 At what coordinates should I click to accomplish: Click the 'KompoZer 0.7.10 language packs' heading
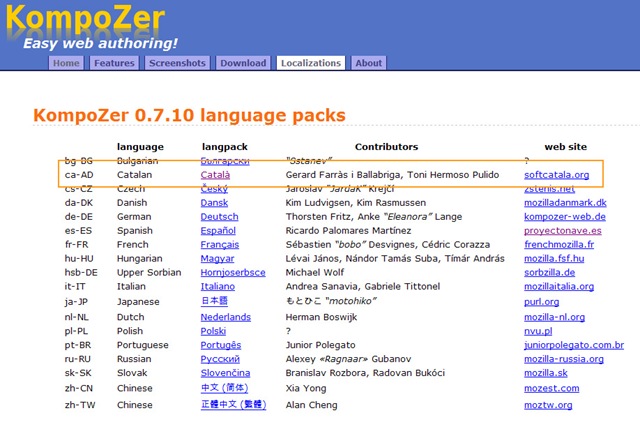tap(189, 116)
